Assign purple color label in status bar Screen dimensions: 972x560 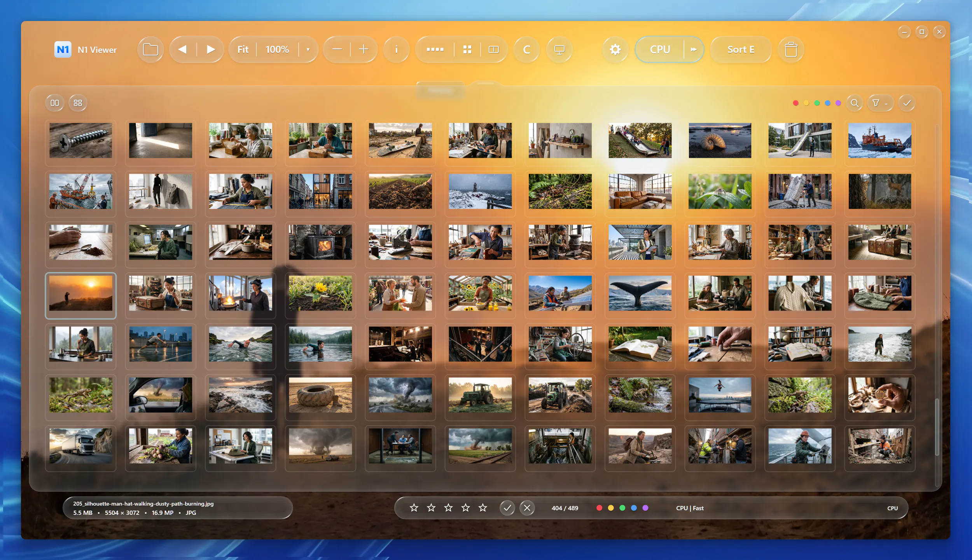(x=645, y=508)
